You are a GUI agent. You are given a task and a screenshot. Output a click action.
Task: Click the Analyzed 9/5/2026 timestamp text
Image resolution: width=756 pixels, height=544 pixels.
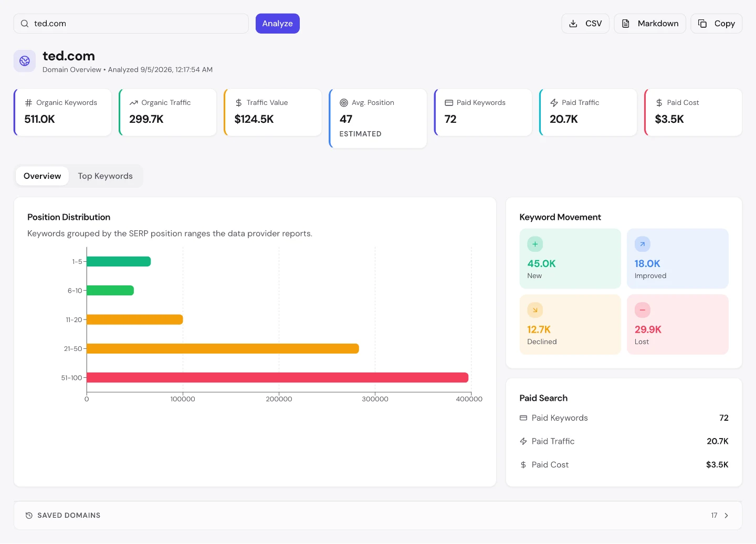click(160, 70)
